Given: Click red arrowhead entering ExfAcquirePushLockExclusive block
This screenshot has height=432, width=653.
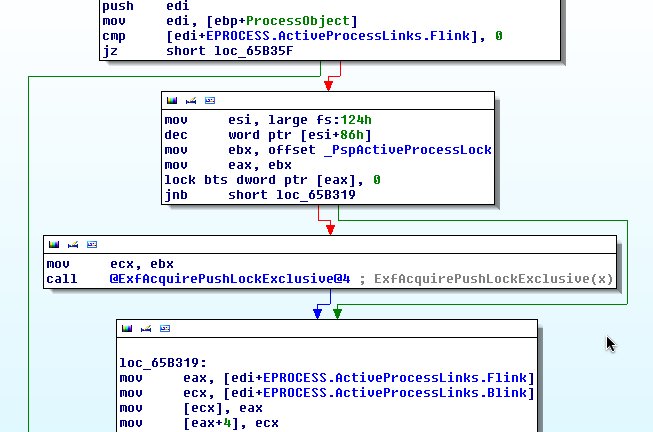Looking at the screenshot, I should point(330,230).
